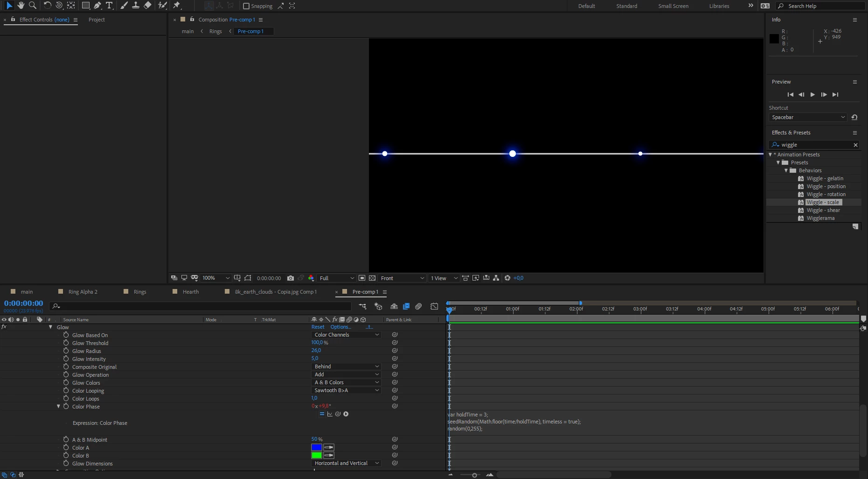
Task: Click the Graph Editor icon in timeline
Action: [x=434, y=306]
